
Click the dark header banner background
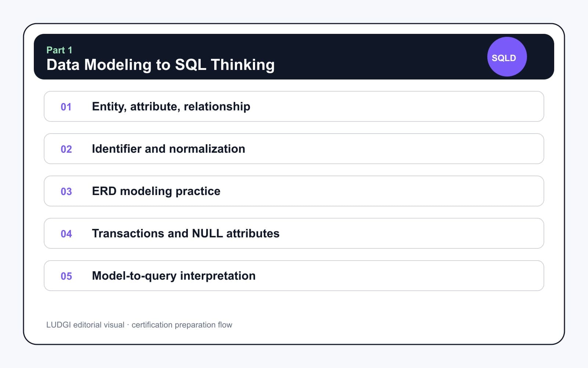coord(367,57)
